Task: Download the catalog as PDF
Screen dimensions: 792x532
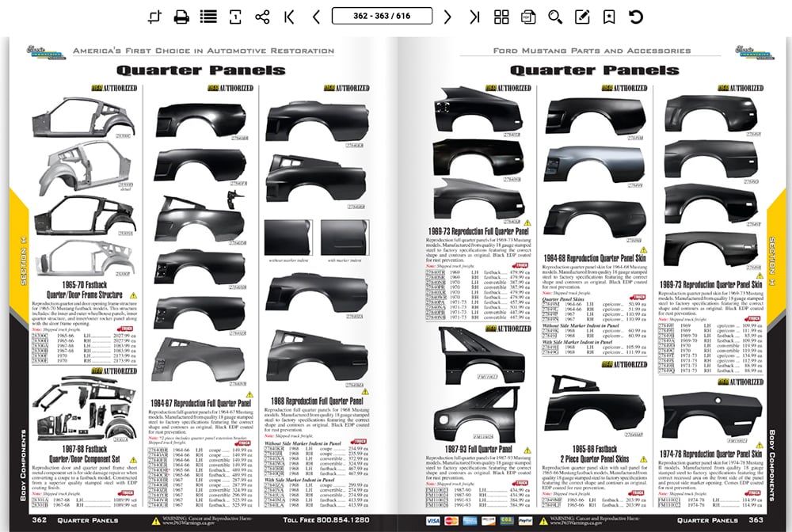Action: pos(528,17)
